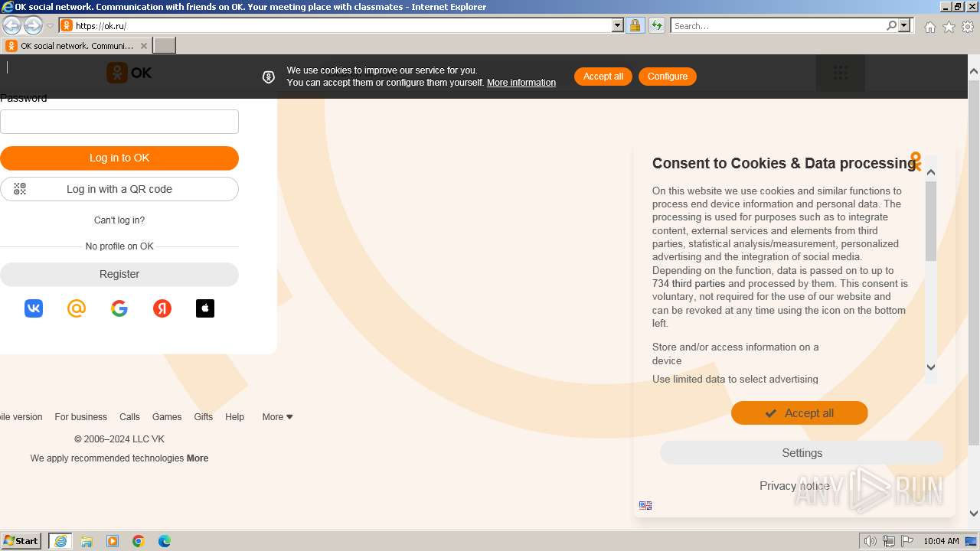The width and height of the screenshot is (980, 551).
Task: Go forward with browser Forward arrow
Action: pos(33,25)
